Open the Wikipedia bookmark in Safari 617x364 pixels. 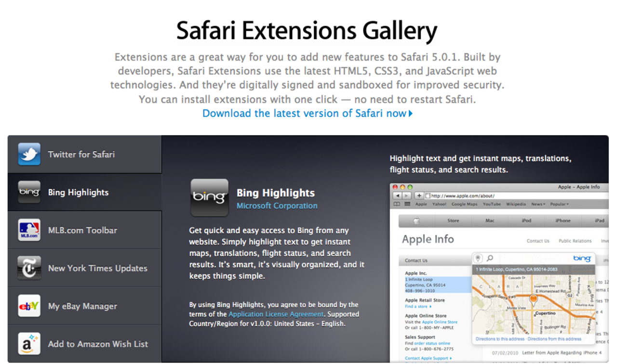[x=516, y=204]
